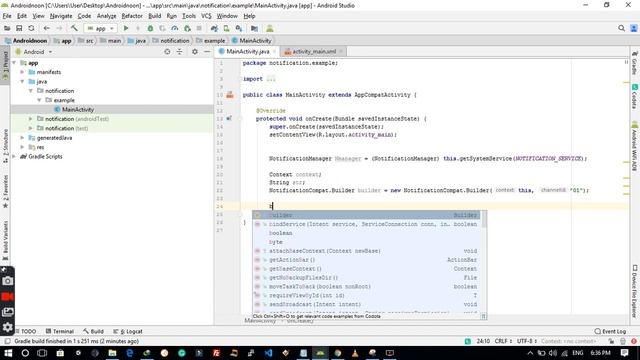Change the CRLF line separator setting

(x=502, y=341)
